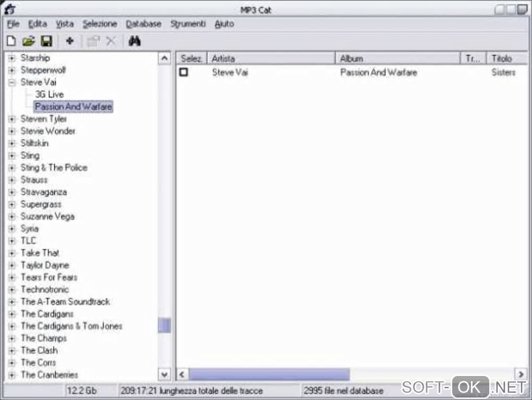Select Strauss in the artist tree

coord(34,180)
